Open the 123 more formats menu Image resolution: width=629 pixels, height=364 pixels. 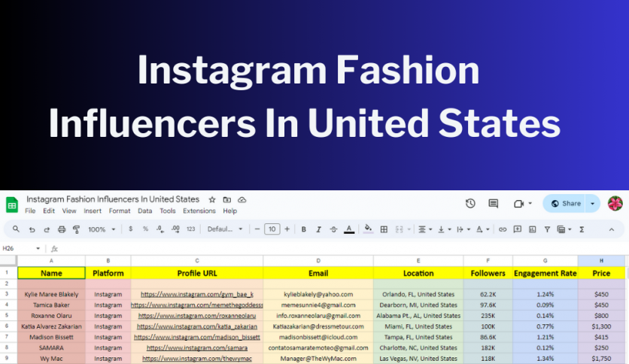tap(190, 229)
